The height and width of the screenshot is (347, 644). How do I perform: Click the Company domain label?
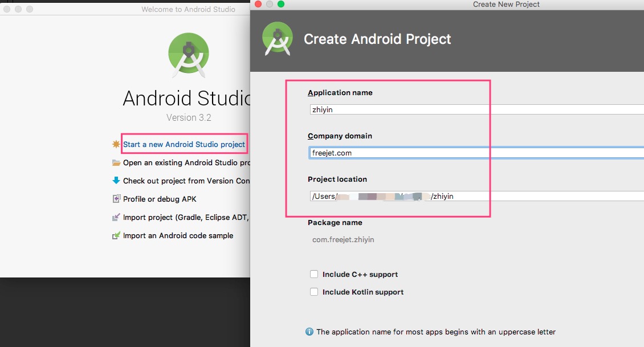click(340, 136)
